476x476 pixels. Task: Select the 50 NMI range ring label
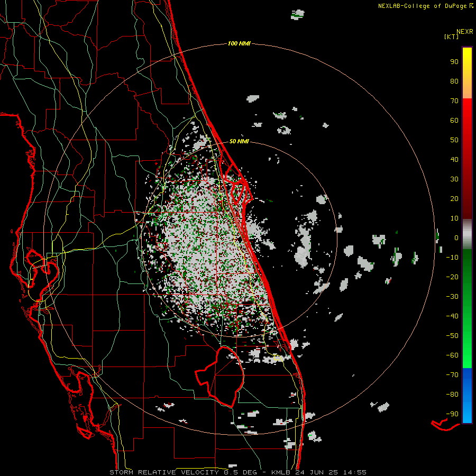pyautogui.click(x=239, y=141)
